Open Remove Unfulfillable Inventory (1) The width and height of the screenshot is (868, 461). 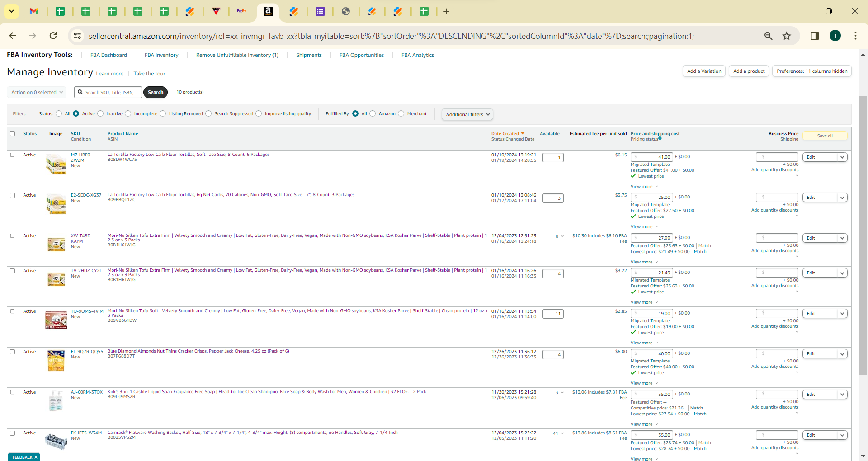coord(237,55)
